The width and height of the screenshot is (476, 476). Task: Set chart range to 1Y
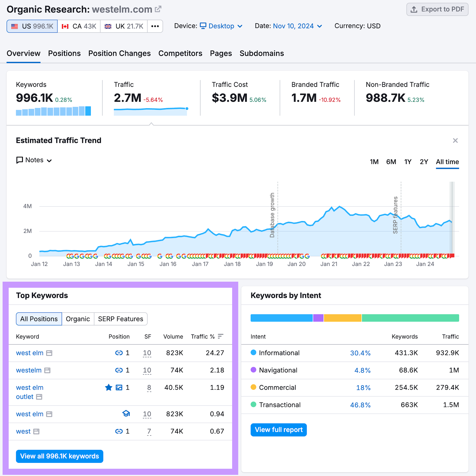tap(408, 162)
